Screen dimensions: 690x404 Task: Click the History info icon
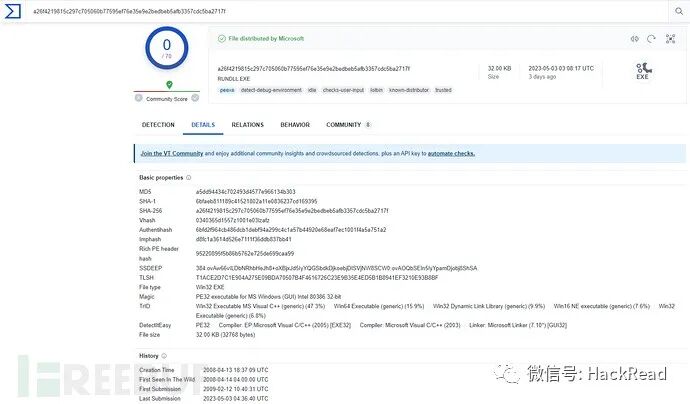tap(164, 356)
